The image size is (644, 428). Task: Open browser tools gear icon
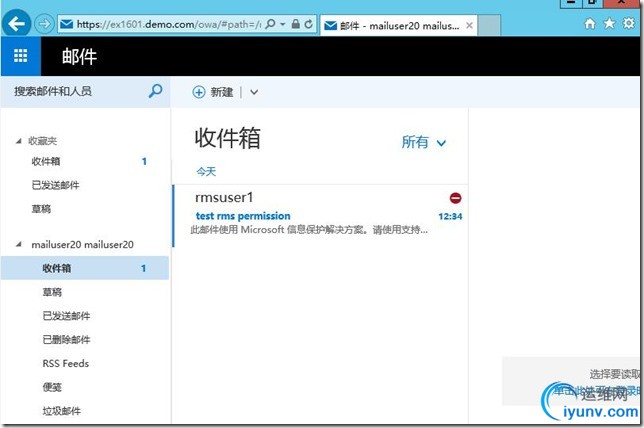click(628, 23)
